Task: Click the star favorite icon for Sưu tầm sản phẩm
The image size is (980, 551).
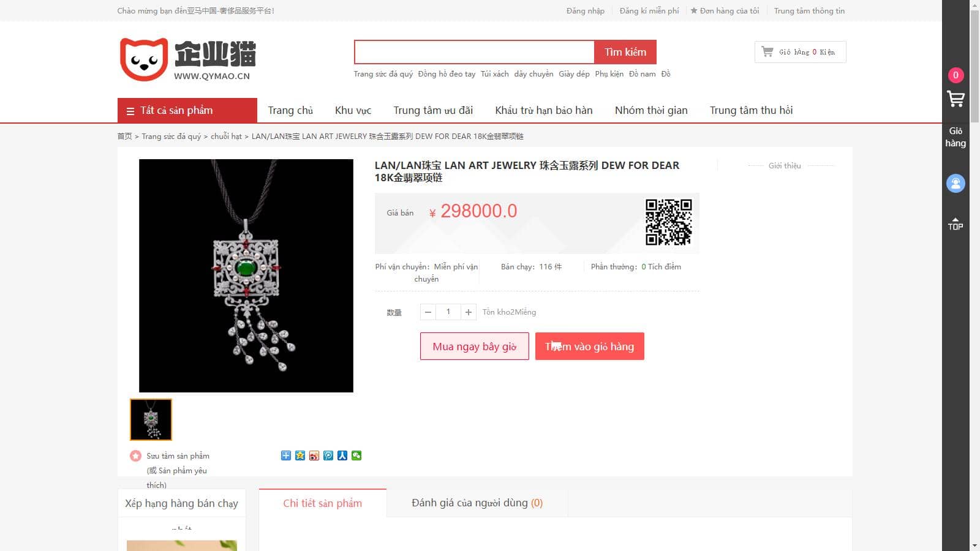Action: pyautogui.click(x=135, y=456)
